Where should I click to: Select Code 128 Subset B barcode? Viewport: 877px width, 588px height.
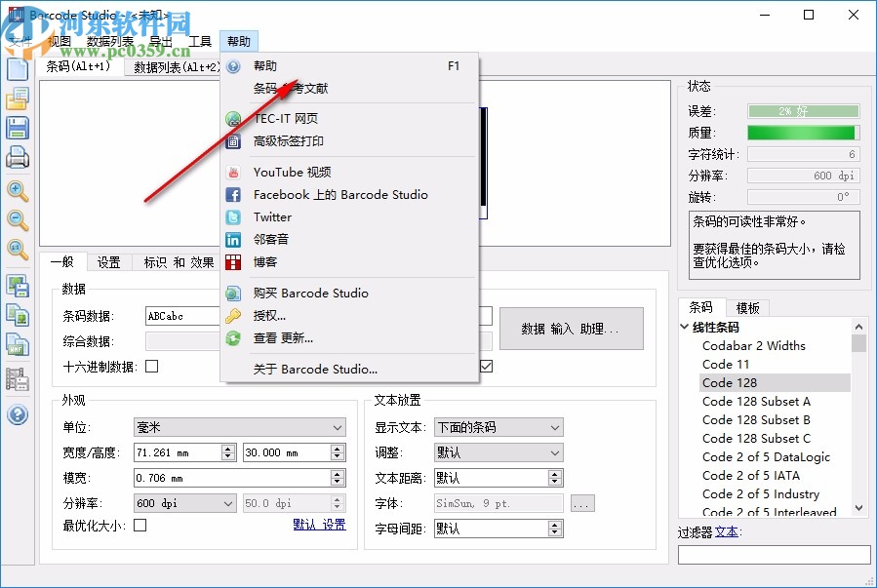coord(756,419)
